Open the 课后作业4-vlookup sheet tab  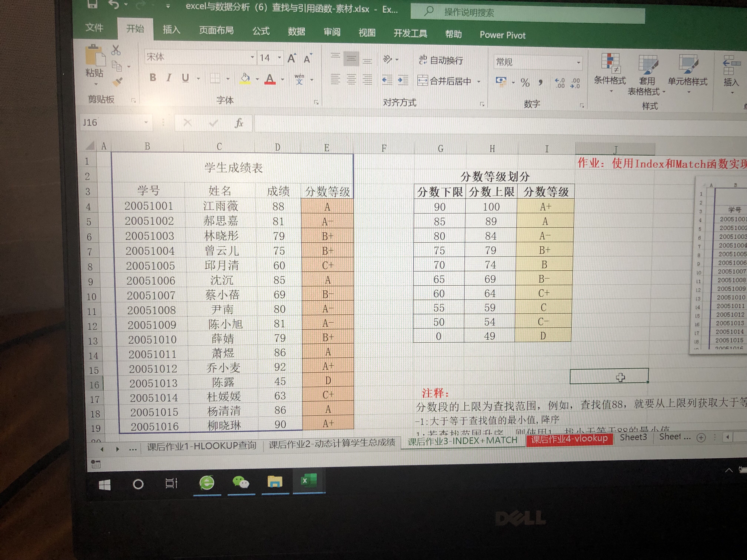coord(569,439)
